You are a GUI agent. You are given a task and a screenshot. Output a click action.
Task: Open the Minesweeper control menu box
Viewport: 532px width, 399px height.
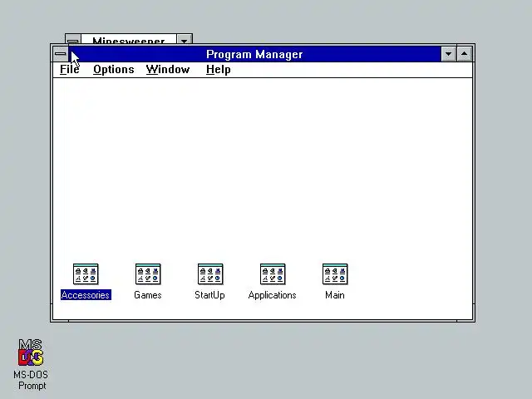click(x=73, y=40)
